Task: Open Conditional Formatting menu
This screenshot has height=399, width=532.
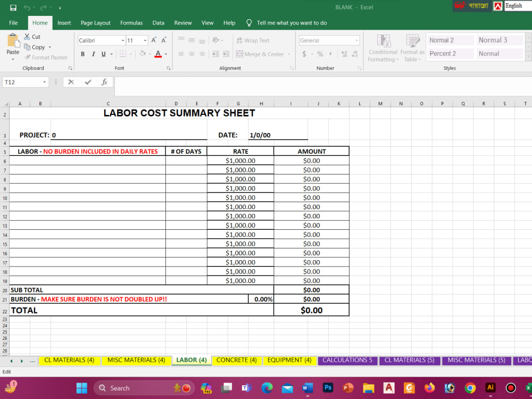Action: [383, 48]
